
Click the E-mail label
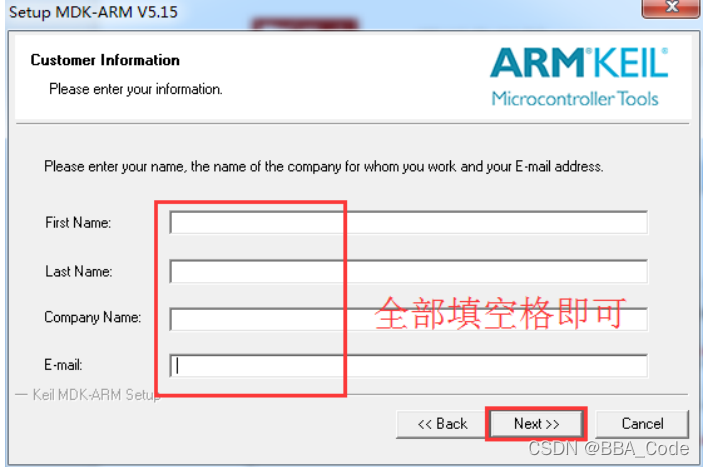[x=63, y=365]
